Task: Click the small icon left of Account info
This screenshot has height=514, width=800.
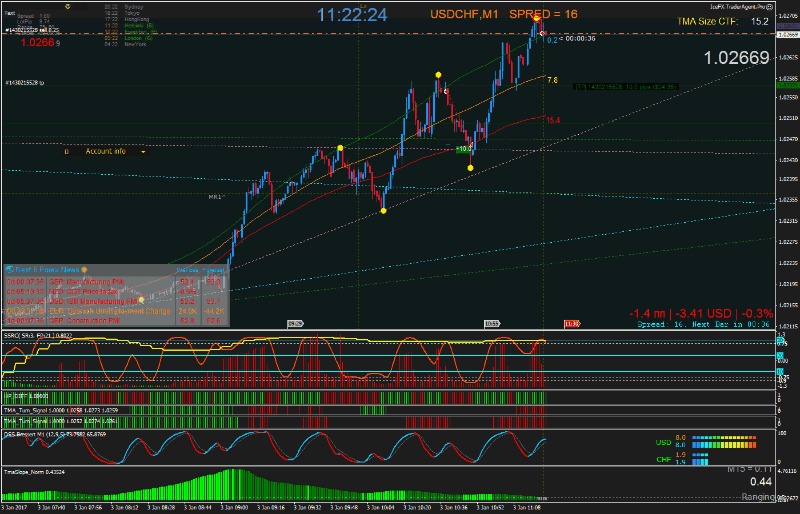Action: [66, 152]
